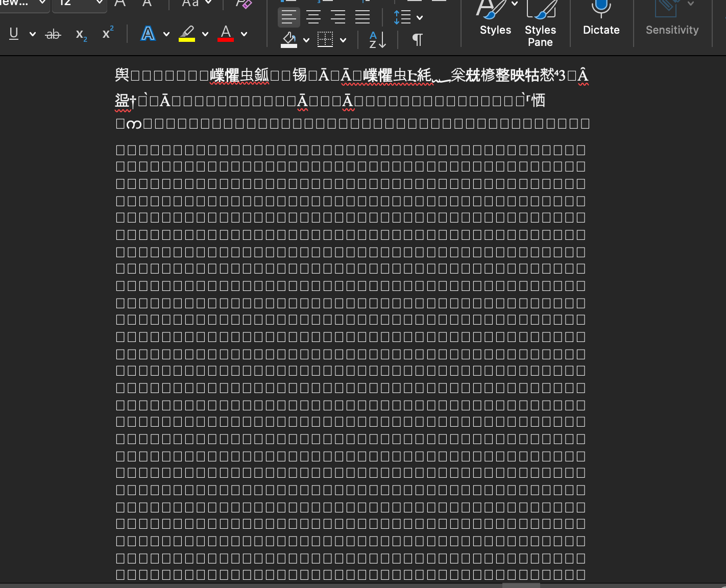Start Dictate voice input
The width and height of the screenshot is (726, 588).
tap(601, 19)
